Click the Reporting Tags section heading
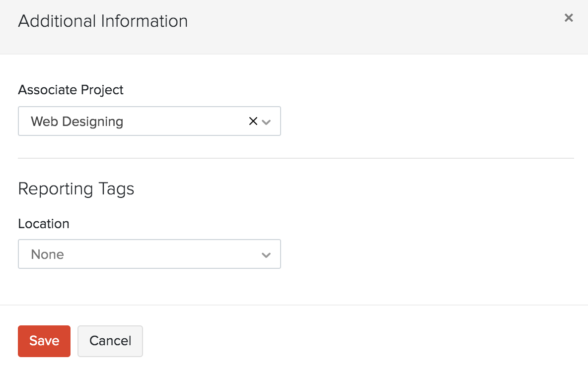This screenshot has height=371, width=588. click(x=76, y=188)
